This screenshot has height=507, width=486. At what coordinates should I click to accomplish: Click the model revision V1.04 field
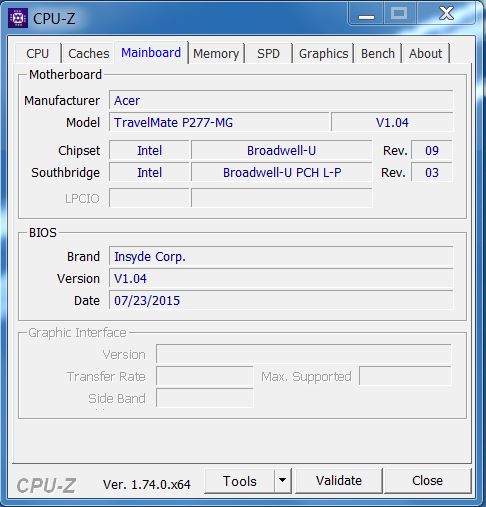click(392, 122)
